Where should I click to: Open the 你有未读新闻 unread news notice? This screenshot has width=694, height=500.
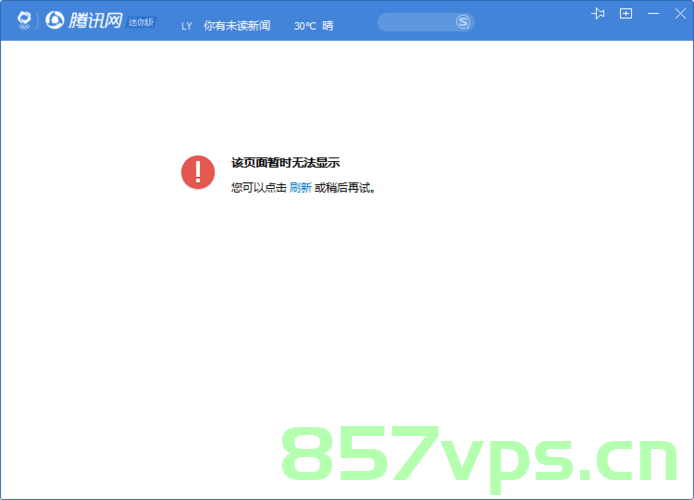(237, 26)
